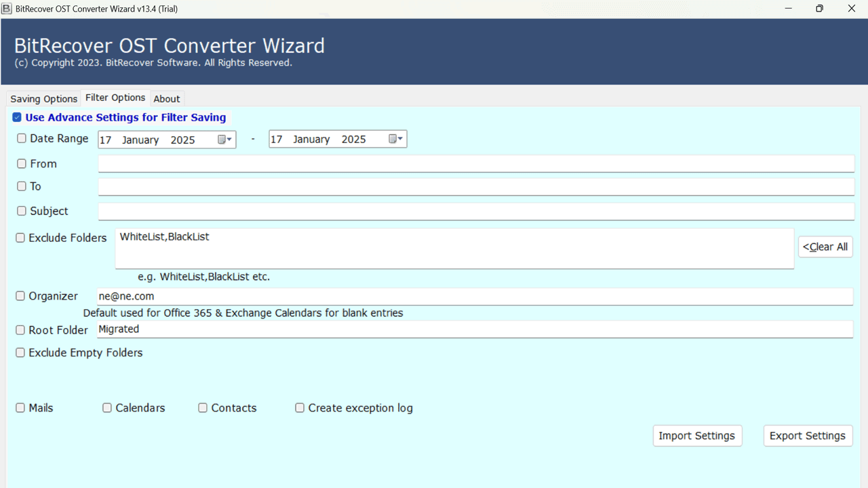The width and height of the screenshot is (868, 488).
Task: Tick the From filter checkbox
Action: click(x=22, y=163)
